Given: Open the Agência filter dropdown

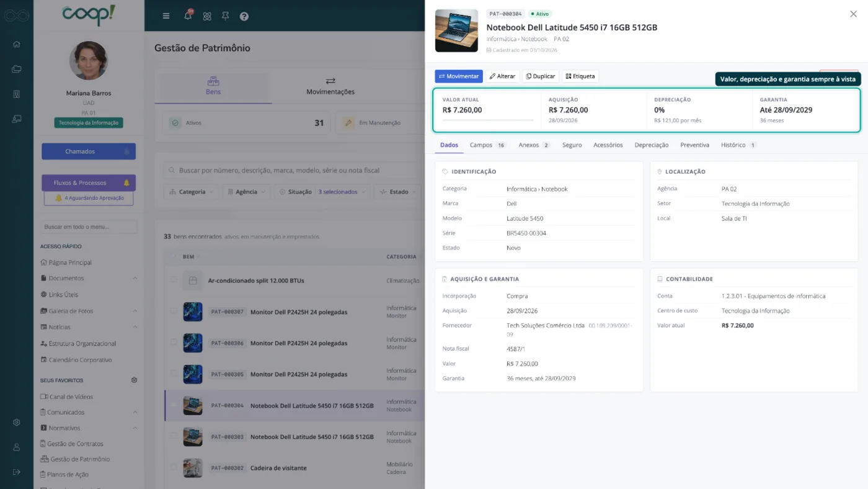Looking at the screenshot, I should click(246, 192).
